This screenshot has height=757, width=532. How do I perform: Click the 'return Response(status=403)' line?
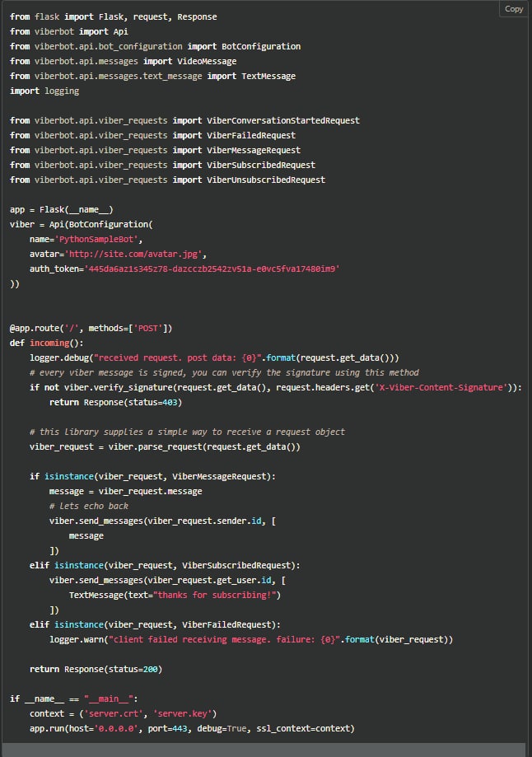tap(115, 403)
